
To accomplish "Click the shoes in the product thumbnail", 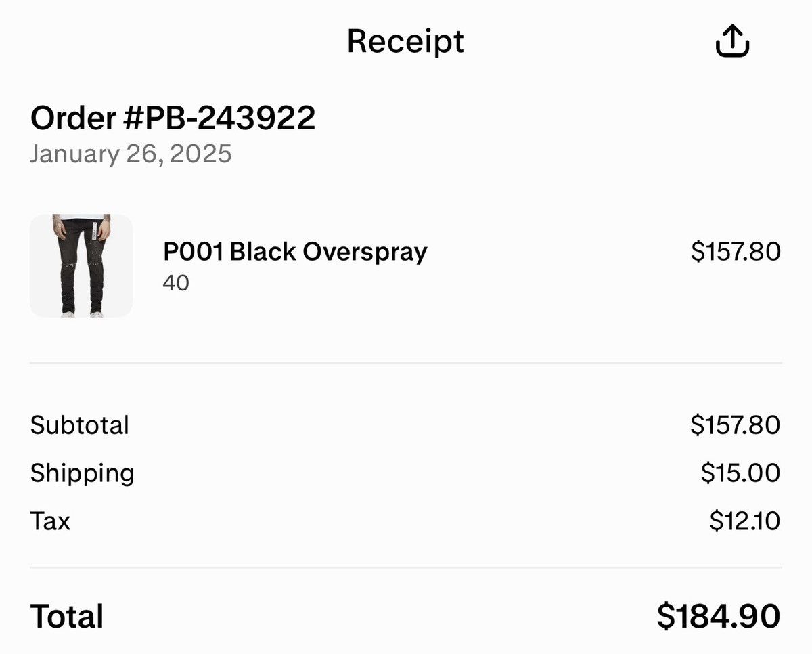I will (81, 313).
